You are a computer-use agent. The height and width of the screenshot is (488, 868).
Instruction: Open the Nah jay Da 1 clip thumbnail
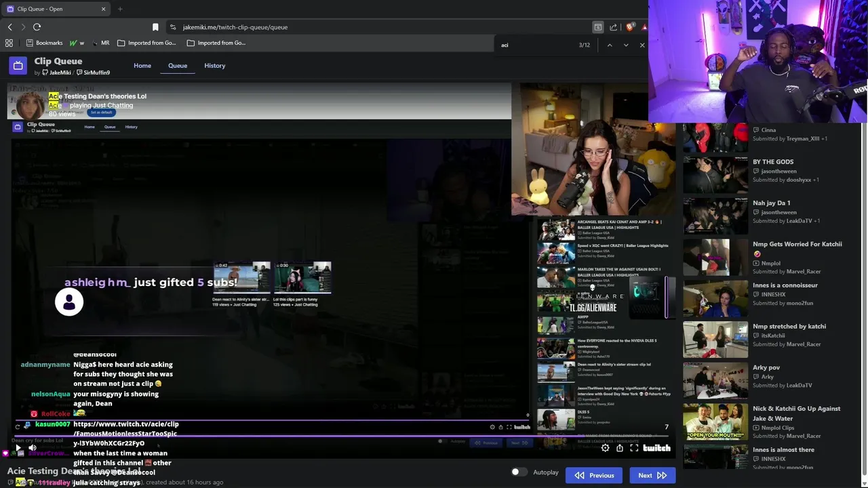(715, 216)
